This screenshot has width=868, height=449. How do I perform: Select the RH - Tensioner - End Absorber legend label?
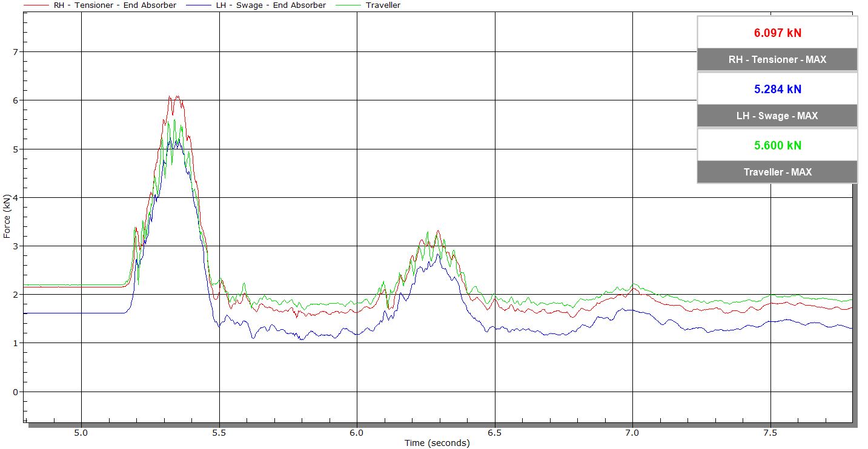pyautogui.click(x=115, y=5)
